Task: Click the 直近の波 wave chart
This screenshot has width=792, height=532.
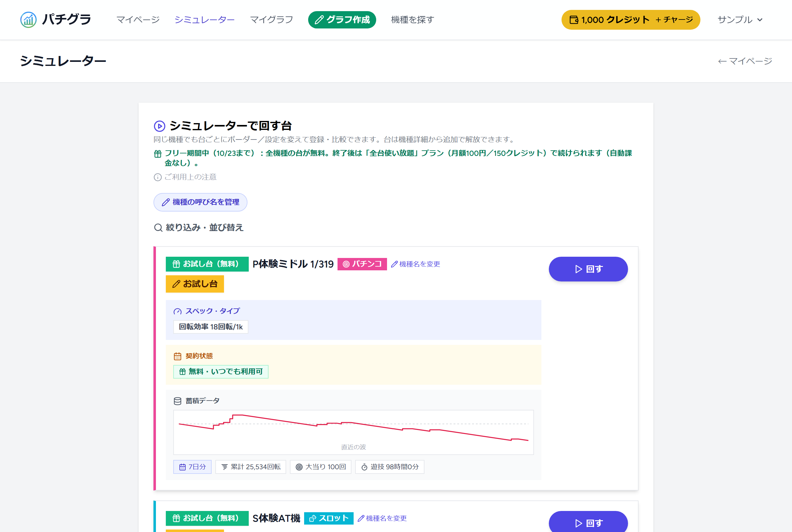Action: tap(354, 432)
